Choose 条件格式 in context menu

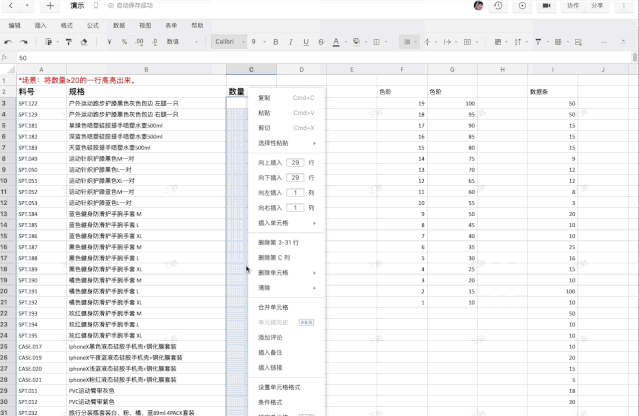coord(286,402)
